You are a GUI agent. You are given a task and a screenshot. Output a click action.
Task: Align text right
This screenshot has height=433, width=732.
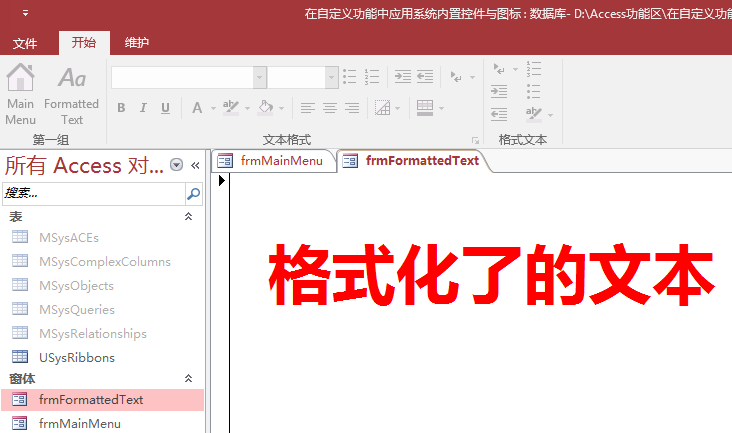coord(352,108)
